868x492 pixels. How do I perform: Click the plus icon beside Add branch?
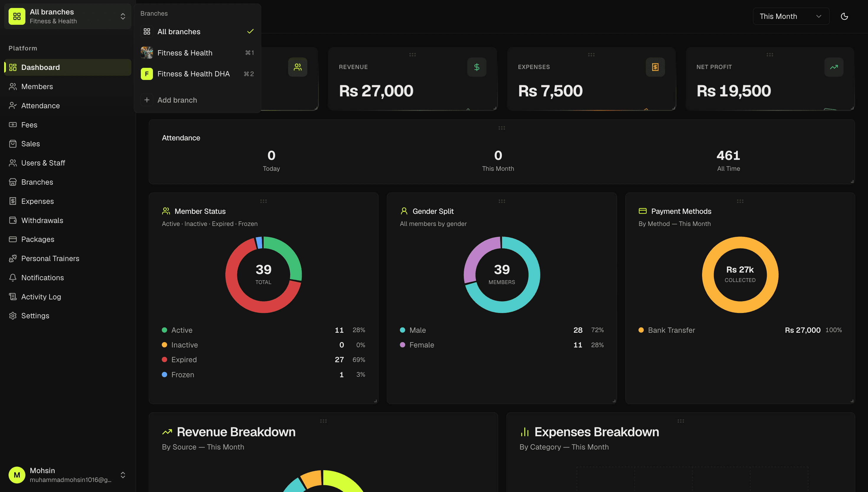point(147,100)
